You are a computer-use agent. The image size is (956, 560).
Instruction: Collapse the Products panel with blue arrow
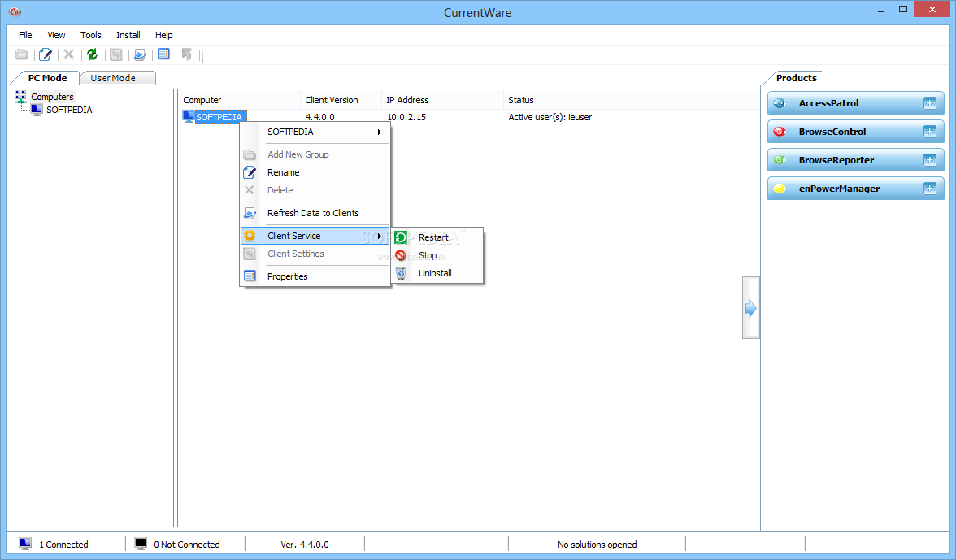[x=750, y=308]
